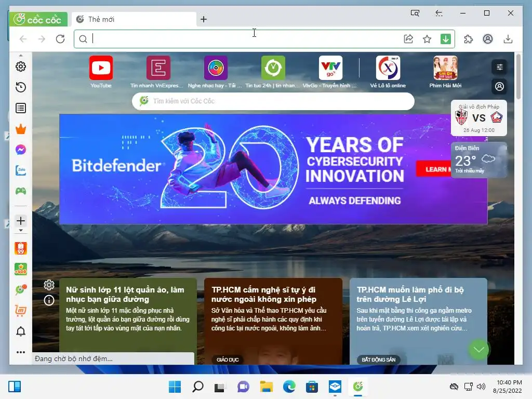Screen dimensions: 532x399
Task: Open File Explorer from taskbar
Action: pos(267,387)
